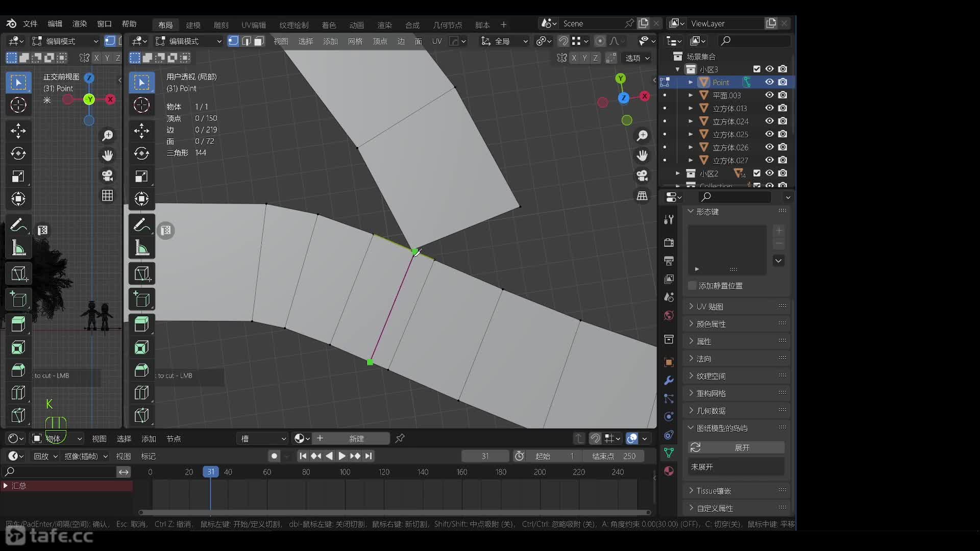Open the Object Data properties tab

669,453
